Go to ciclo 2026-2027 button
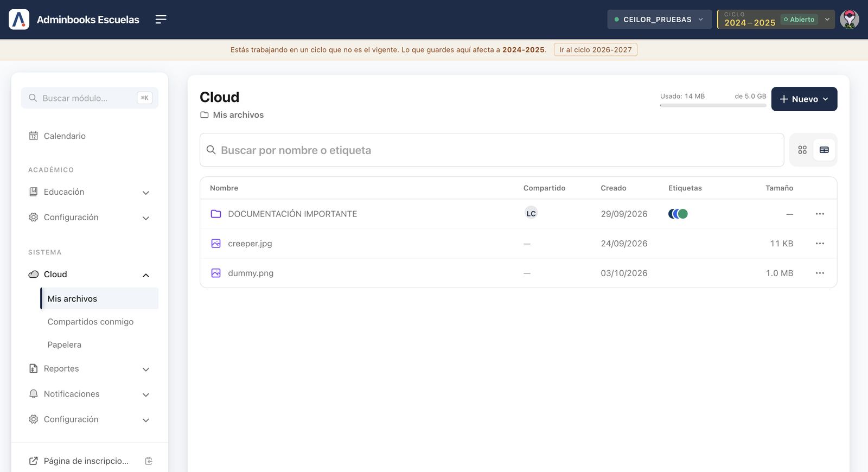 pyautogui.click(x=596, y=50)
